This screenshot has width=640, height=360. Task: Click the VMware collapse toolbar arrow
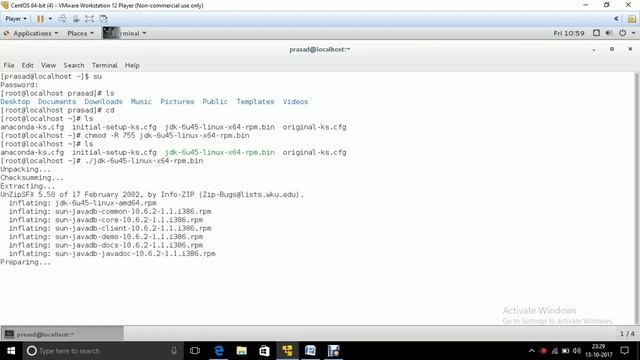click(616, 19)
